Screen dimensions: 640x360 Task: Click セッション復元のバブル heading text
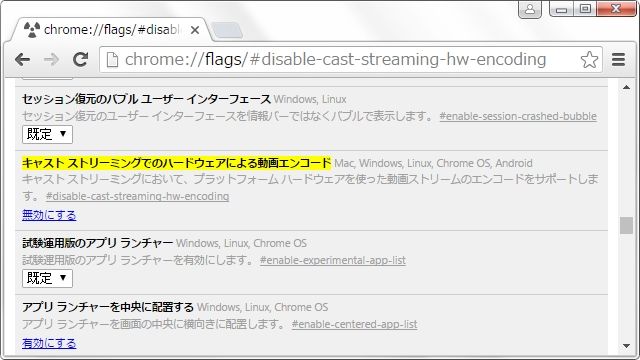pos(147,99)
